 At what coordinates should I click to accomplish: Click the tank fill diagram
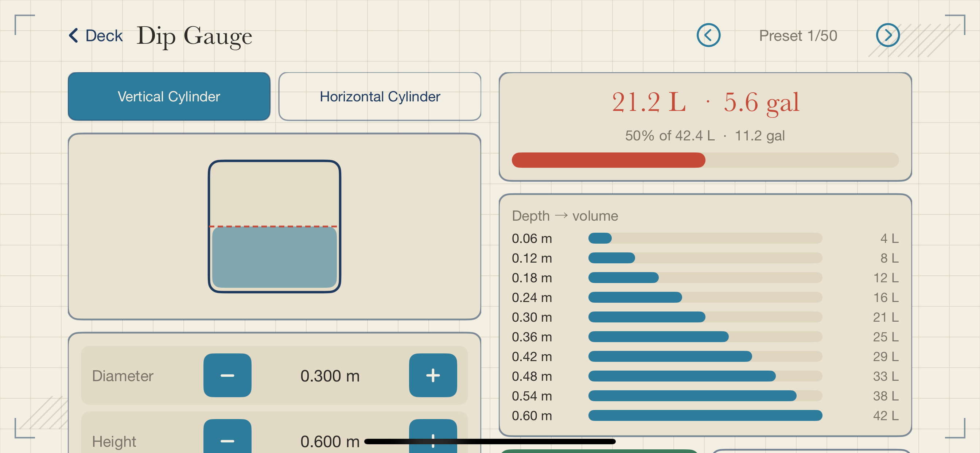274,226
